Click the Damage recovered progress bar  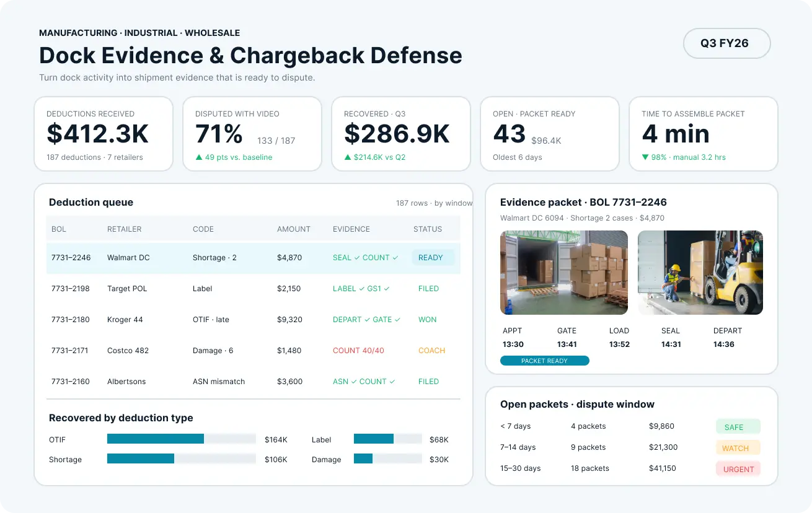[388, 459]
